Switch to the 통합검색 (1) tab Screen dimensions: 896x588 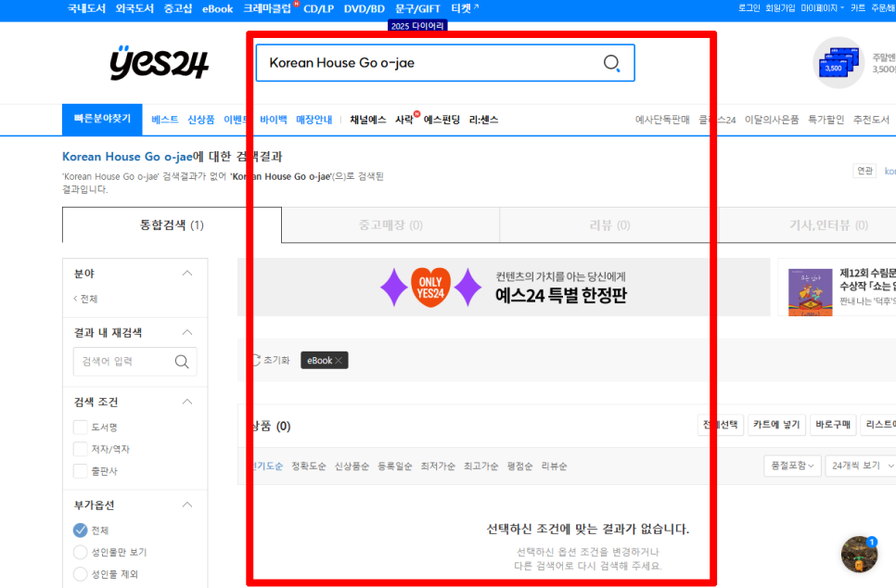pos(172,225)
